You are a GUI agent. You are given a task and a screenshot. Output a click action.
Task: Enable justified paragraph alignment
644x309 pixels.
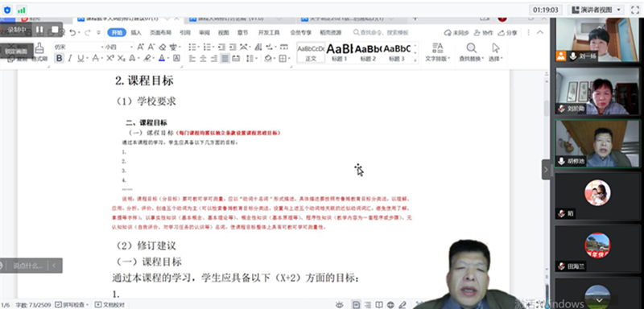click(225, 59)
